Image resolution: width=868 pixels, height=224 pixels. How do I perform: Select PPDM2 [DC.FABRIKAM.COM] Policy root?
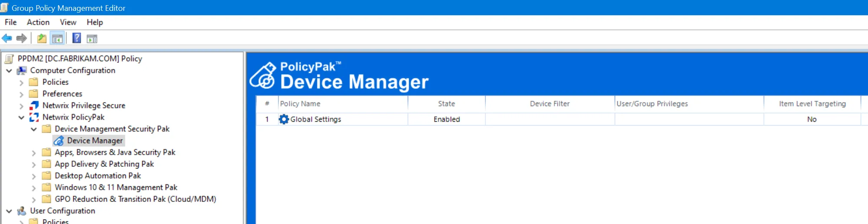80,58
